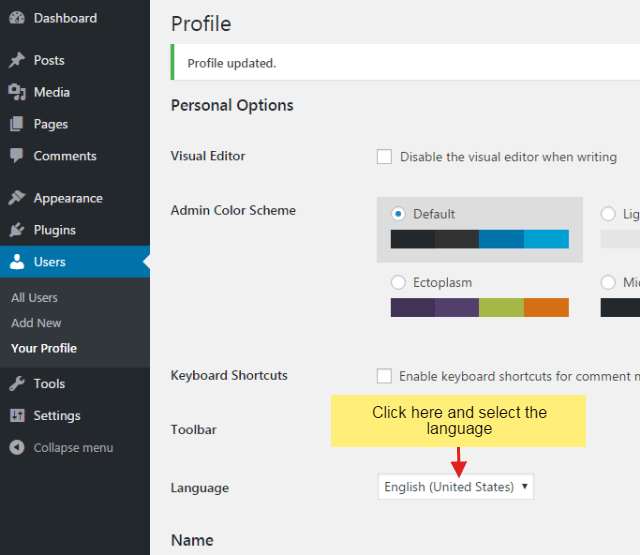
Task: Click the Settings sliders icon
Action: click(x=17, y=415)
